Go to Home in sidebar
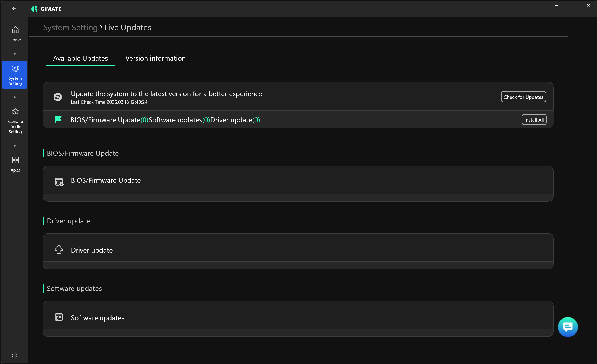Viewport: 597px width, 364px height. 15,34
